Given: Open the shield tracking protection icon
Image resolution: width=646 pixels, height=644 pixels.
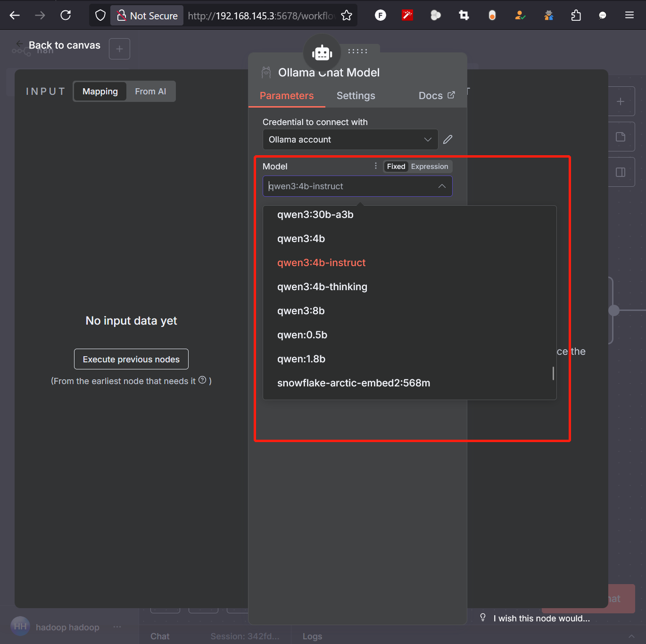Looking at the screenshot, I should 100,16.
